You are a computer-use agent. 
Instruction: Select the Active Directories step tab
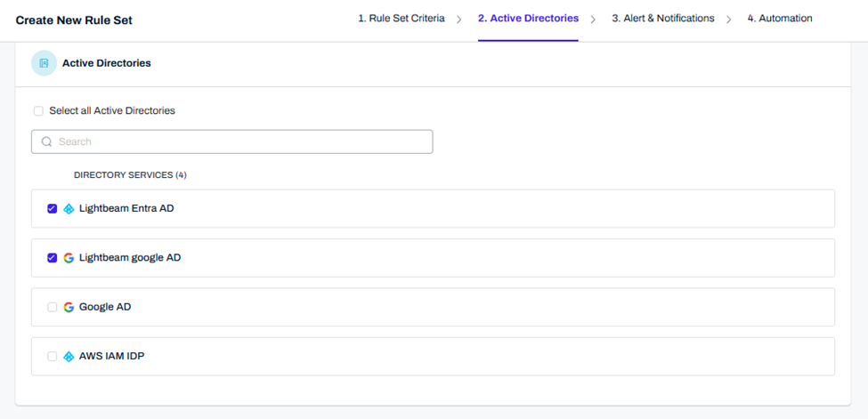pyautogui.click(x=528, y=19)
